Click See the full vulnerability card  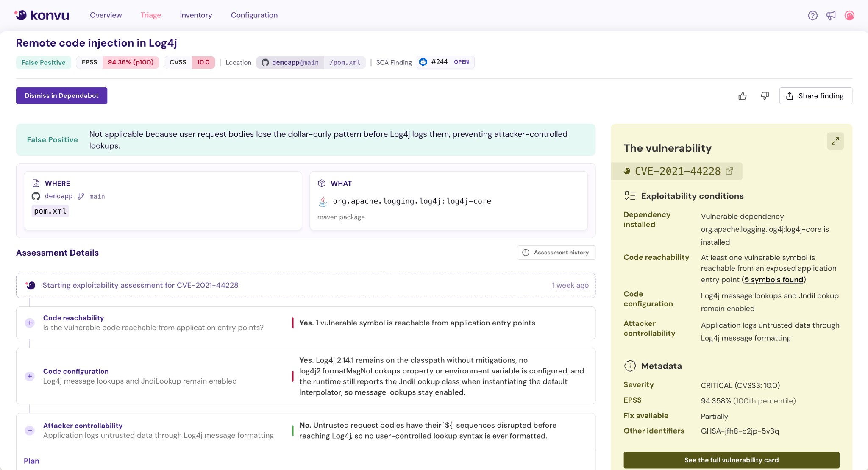point(731,460)
